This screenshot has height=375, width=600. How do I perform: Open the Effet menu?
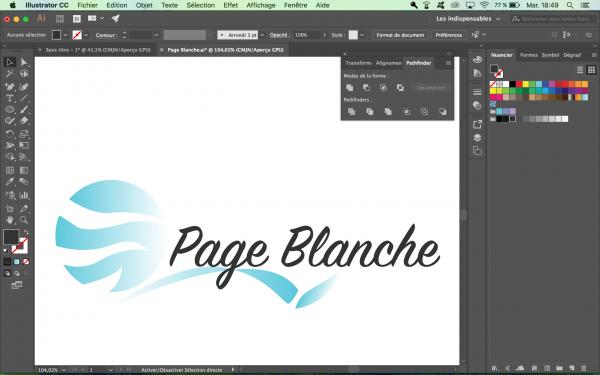pos(230,5)
